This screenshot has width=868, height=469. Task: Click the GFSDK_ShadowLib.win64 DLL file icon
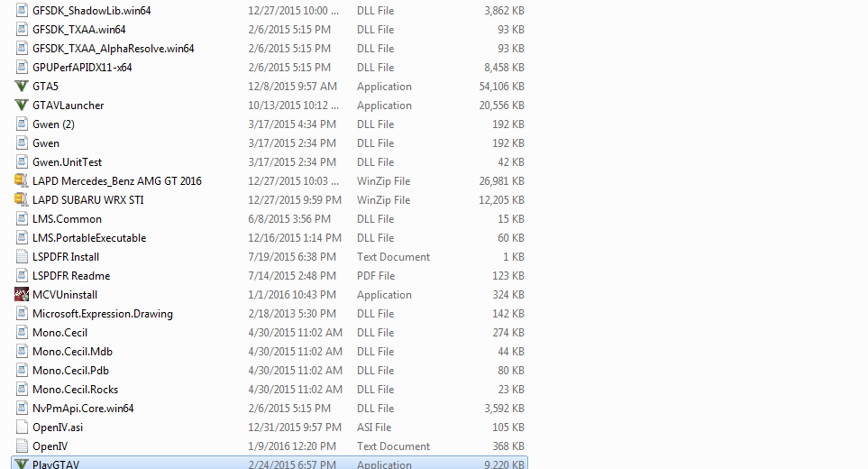22,11
